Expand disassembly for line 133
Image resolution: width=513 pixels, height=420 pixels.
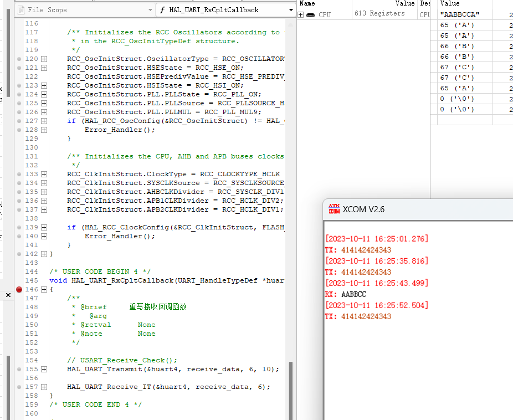click(x=44, y=174)
